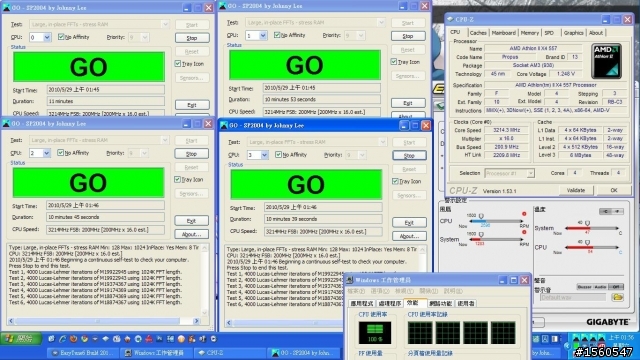Open the Windows Start button

21,339
